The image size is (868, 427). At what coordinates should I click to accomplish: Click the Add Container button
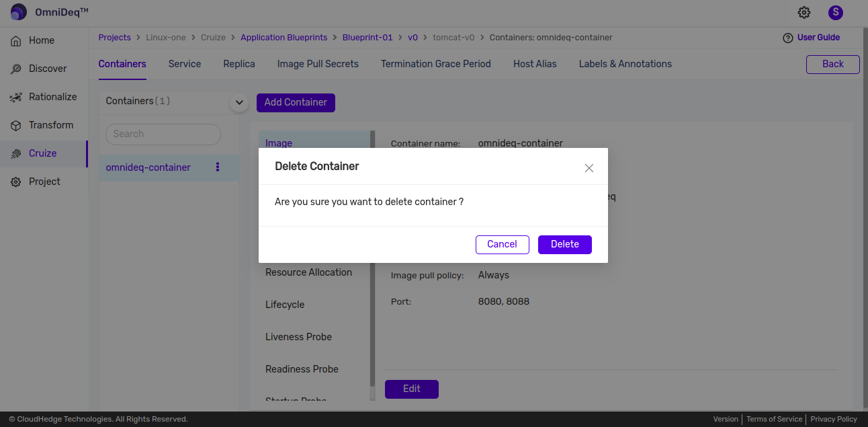pos(296,102)
